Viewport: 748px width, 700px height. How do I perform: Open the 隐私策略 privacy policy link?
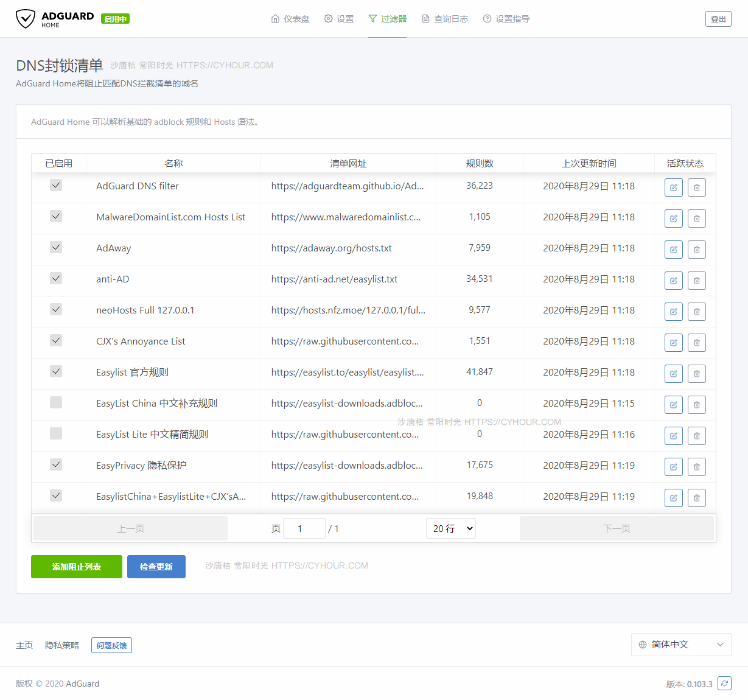click(x=62, y=645)
